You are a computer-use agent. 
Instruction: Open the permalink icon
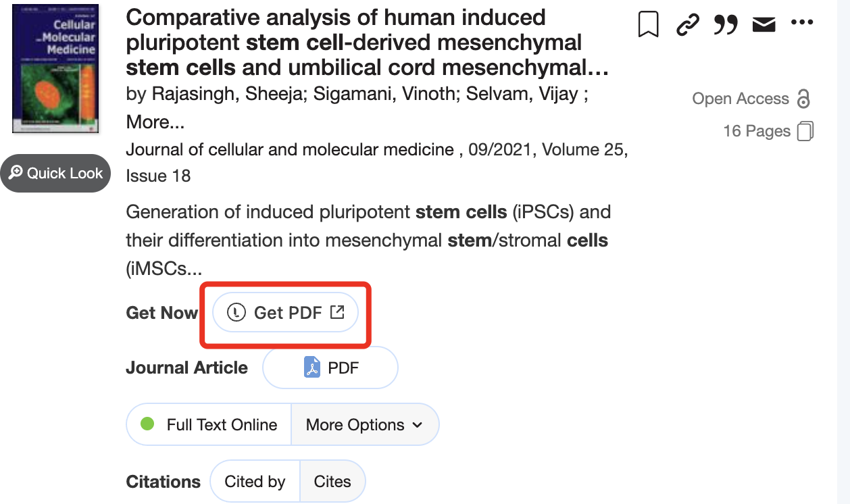686,23
